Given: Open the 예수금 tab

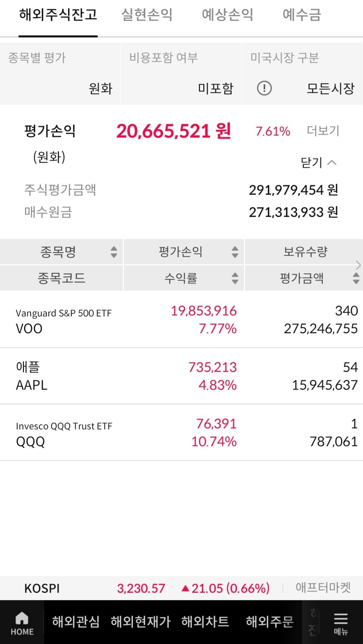Looking at the screenshot, I should pos(302,15).
